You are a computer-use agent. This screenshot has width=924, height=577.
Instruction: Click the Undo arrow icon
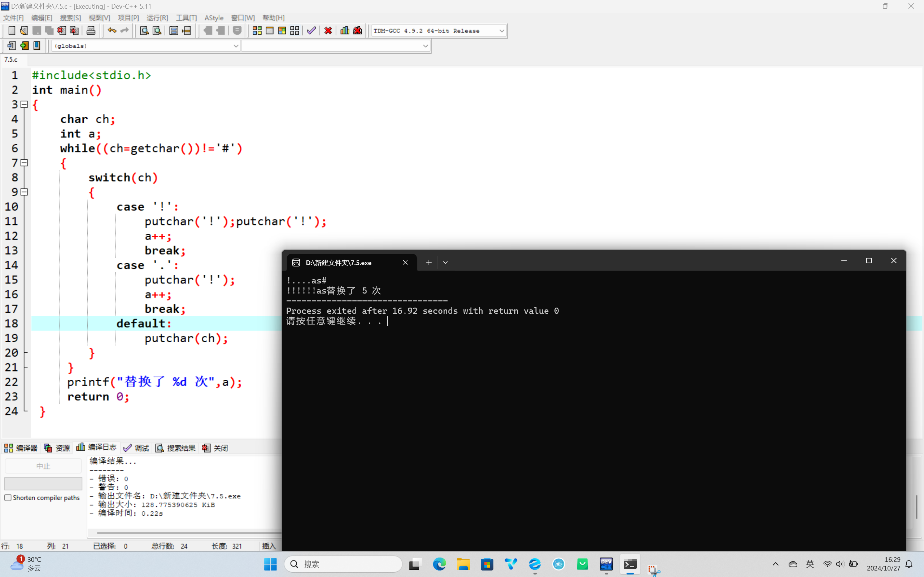tap(112, 31)
